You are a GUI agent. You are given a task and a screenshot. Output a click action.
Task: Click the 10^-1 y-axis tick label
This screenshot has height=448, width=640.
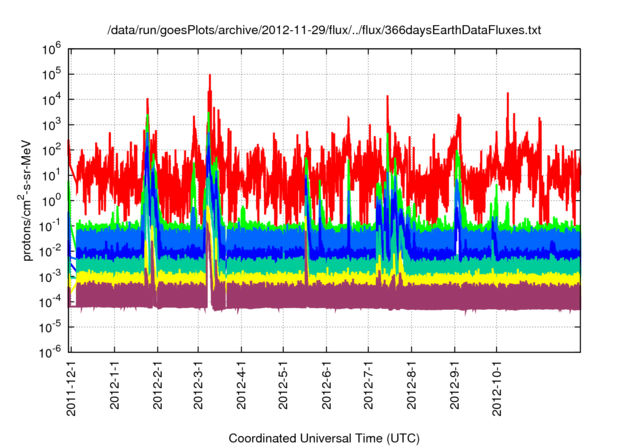tap(50, 226)
